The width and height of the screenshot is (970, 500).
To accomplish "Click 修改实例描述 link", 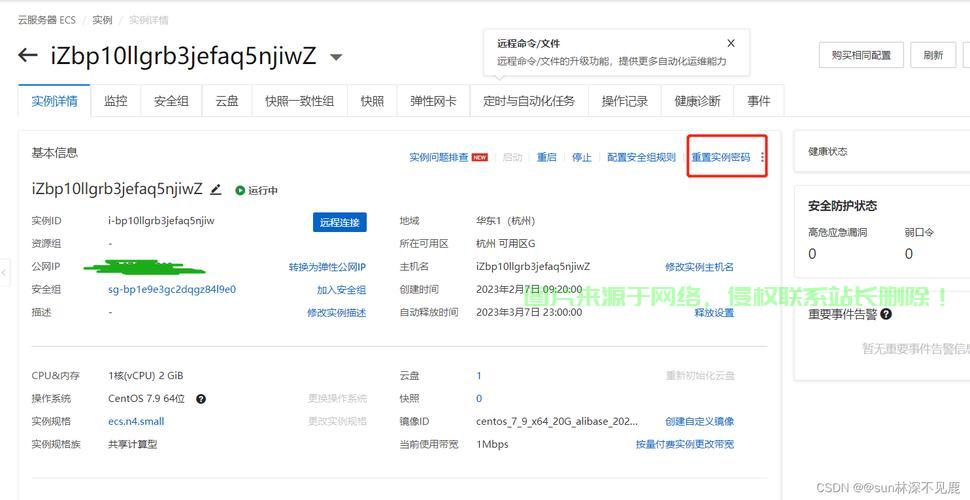I will pos(337,313).
